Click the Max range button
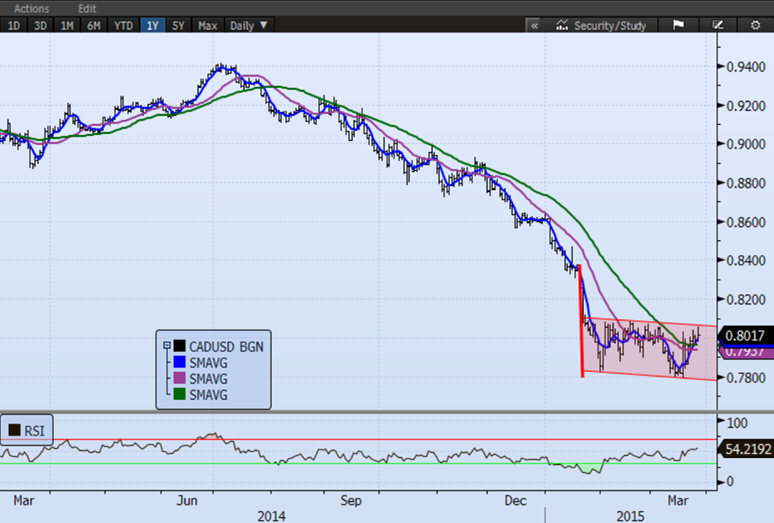The height and width of the screenshot is (523, 774). [208, 25]
